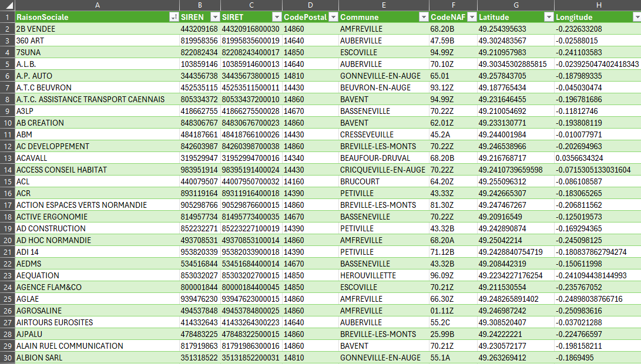Open the Commune column filter dropdown
Image resolution: width=641 pixels, height=364 pixels.
click(x=424, y=17)
